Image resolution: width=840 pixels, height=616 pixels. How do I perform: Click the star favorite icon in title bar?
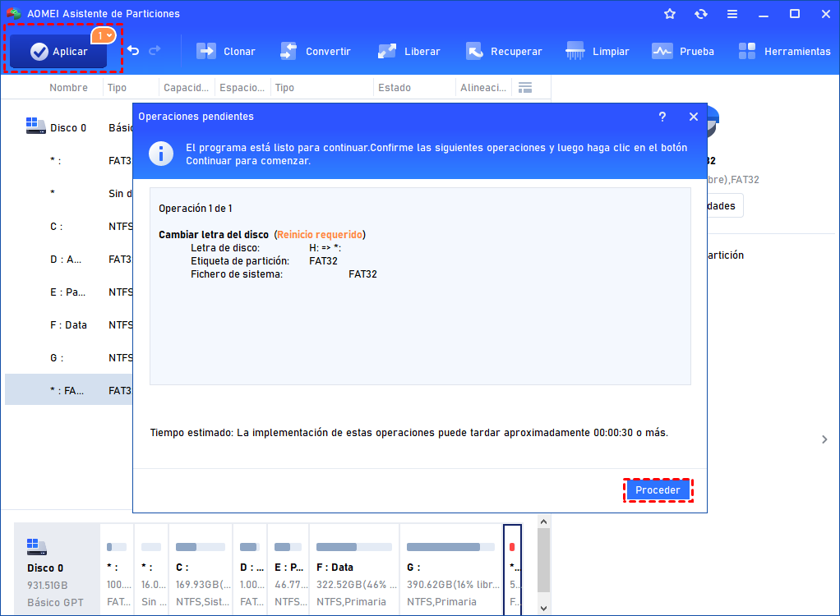(670, 14)
